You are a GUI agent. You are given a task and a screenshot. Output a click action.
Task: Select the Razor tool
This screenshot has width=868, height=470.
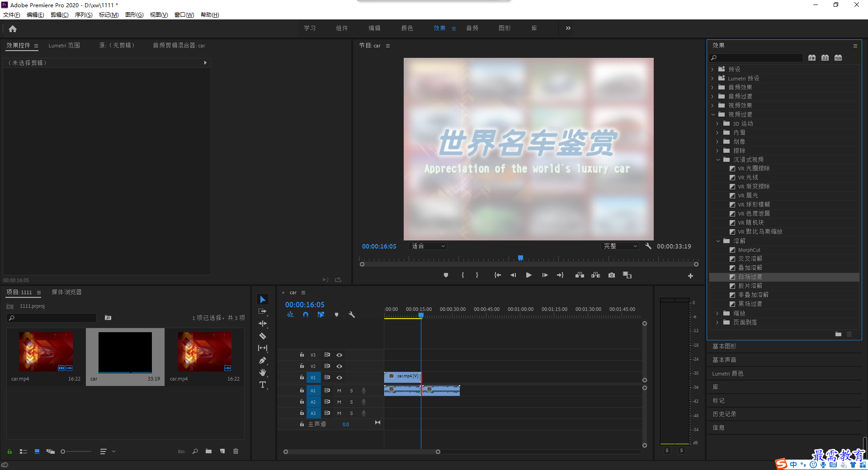click(263, 336)
